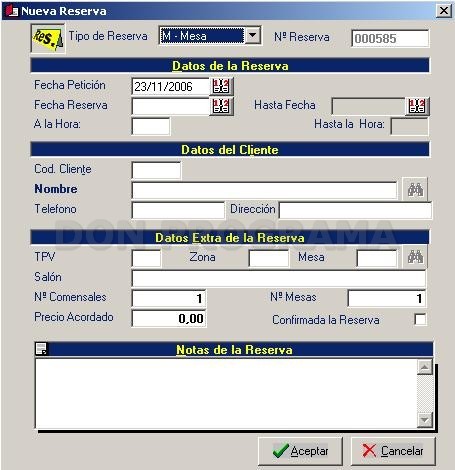This screenshot has width=455, height=470.
Task: Select the M - Mesa combo box
Action: (210, 35)
